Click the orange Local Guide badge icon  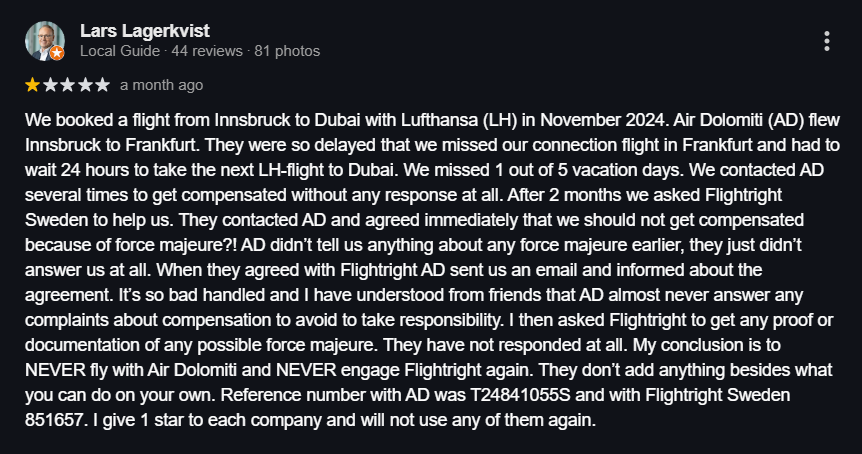57,53
